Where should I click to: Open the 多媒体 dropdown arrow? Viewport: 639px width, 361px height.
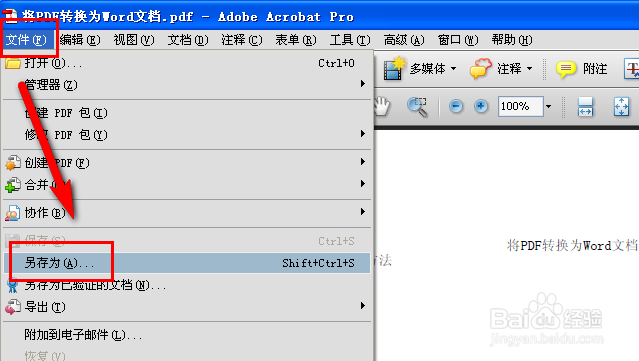click(454, 68)
